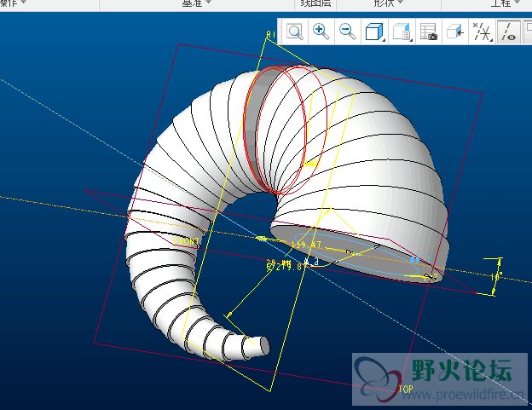
Task: Click the Refit view icon
Action: pos(294,32)
